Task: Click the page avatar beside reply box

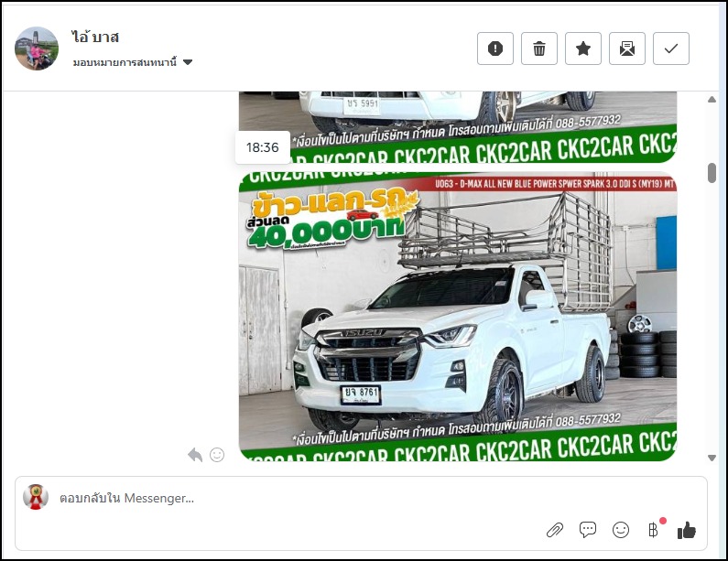Action: 36,497
